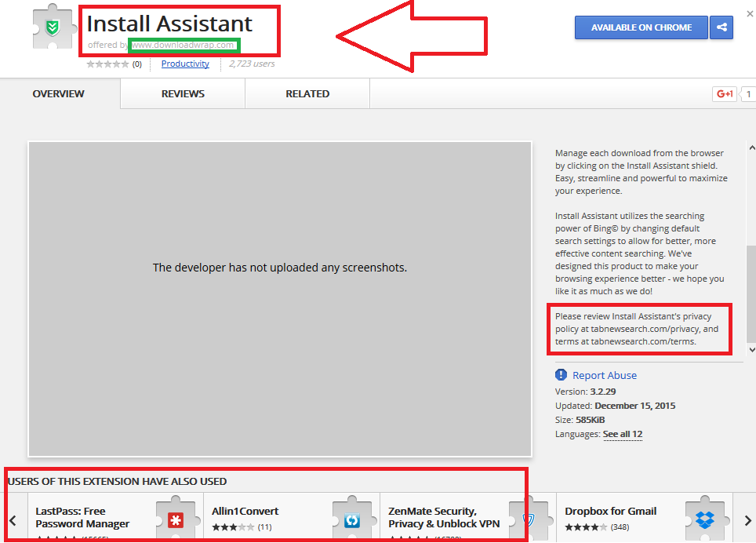Click the share icon button

[721, 27]
